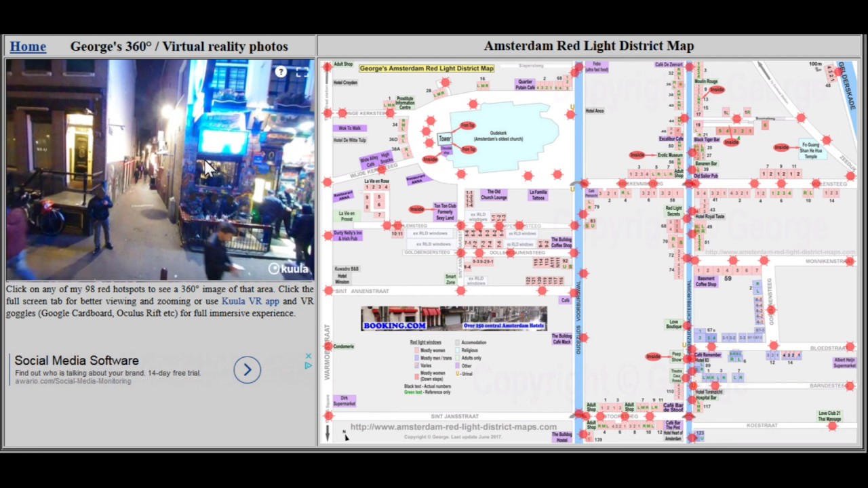This screenshot has height=488, width=868.
Task: Click the Albert Heijn Supermarket label
Action: [844, 363]
